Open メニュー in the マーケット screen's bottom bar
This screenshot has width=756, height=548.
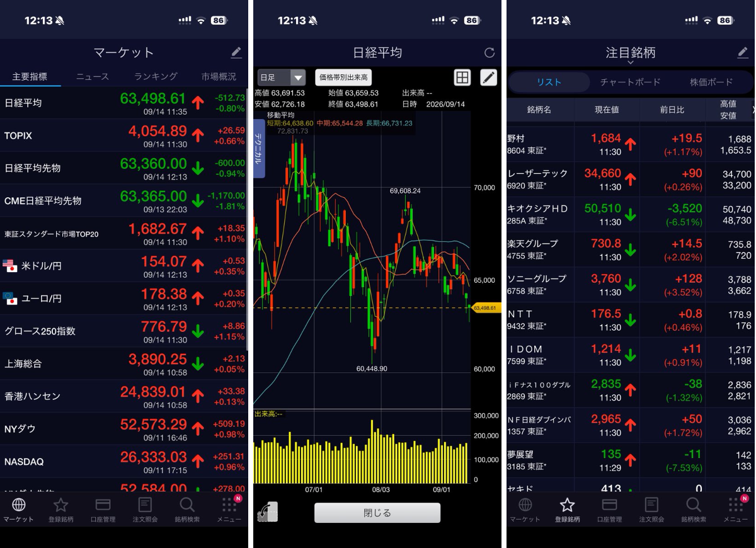pyautogui.click(x=229, y=510)
